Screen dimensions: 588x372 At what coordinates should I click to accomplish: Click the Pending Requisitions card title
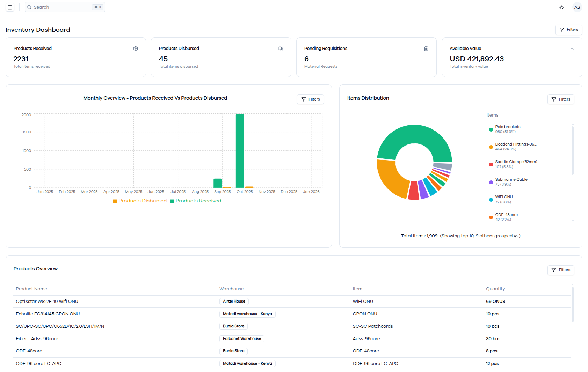coord(326,49)
